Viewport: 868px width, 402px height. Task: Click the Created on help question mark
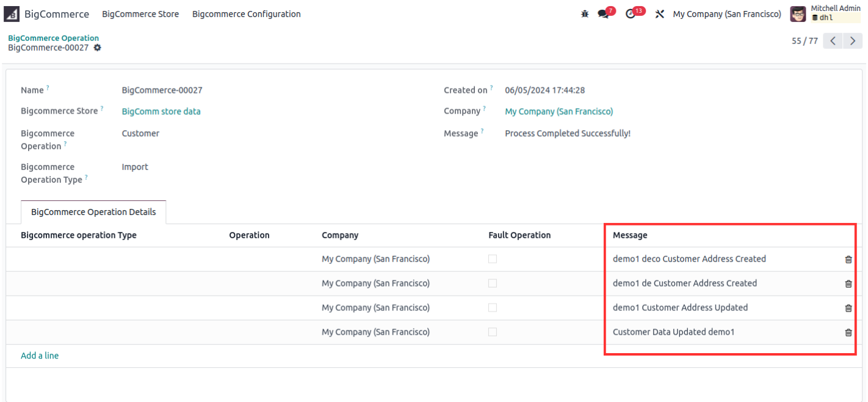pos(491,87)
